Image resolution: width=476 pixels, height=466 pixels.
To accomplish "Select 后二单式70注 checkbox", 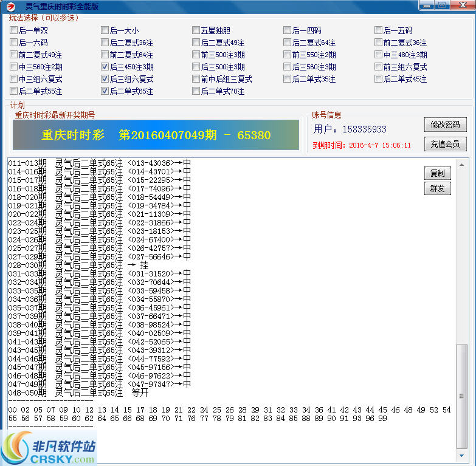I will pyautogui.click(x=196, y=91).
